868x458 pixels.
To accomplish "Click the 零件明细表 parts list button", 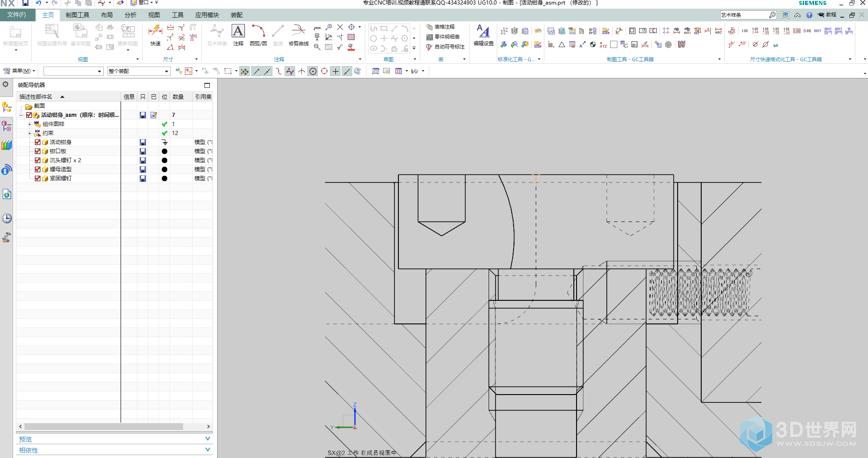I will point(443,37).
